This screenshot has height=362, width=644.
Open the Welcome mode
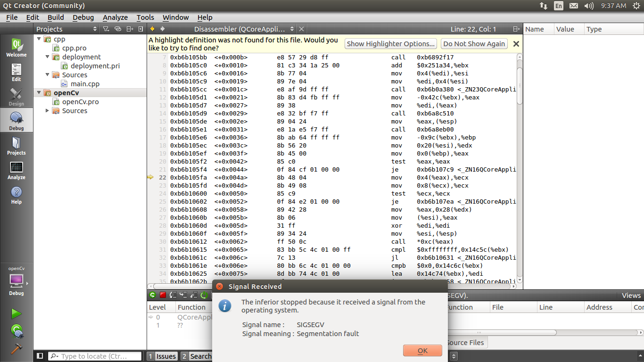(x=17, y=48)
